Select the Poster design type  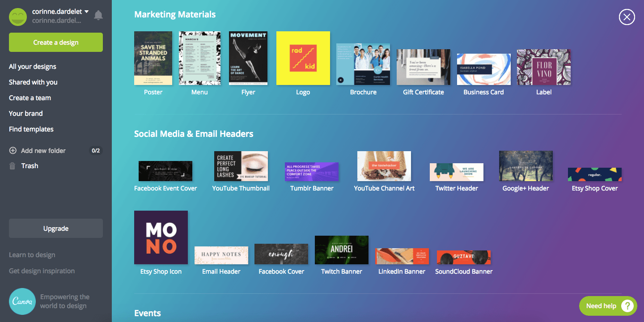[x=153, y=58]
